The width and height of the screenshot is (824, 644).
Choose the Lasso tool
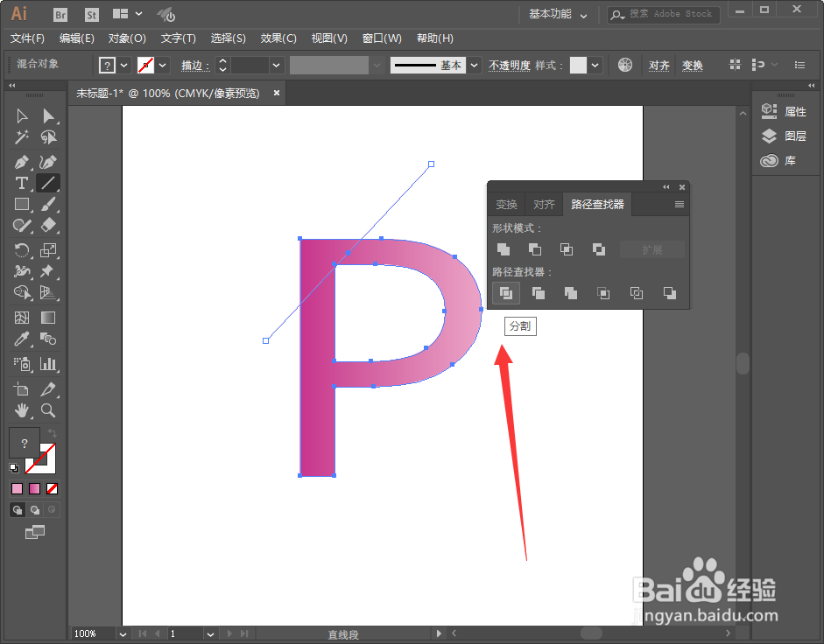pos(48,137)
